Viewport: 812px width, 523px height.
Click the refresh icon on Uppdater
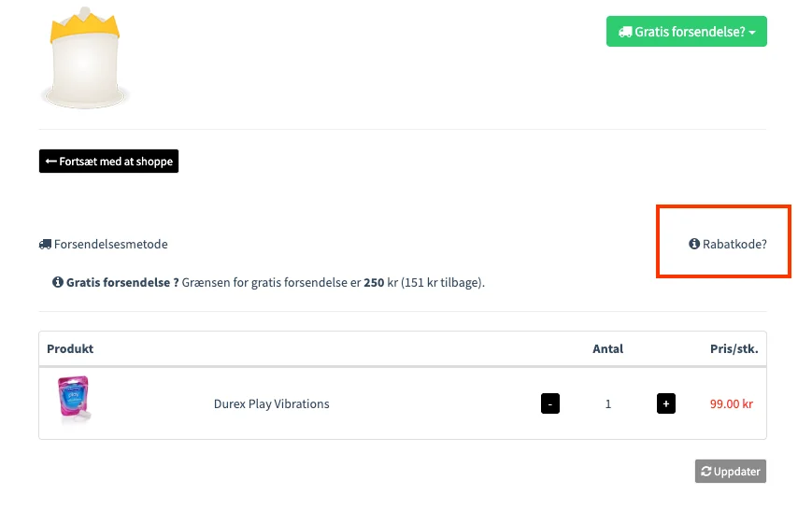coord(706,472)
